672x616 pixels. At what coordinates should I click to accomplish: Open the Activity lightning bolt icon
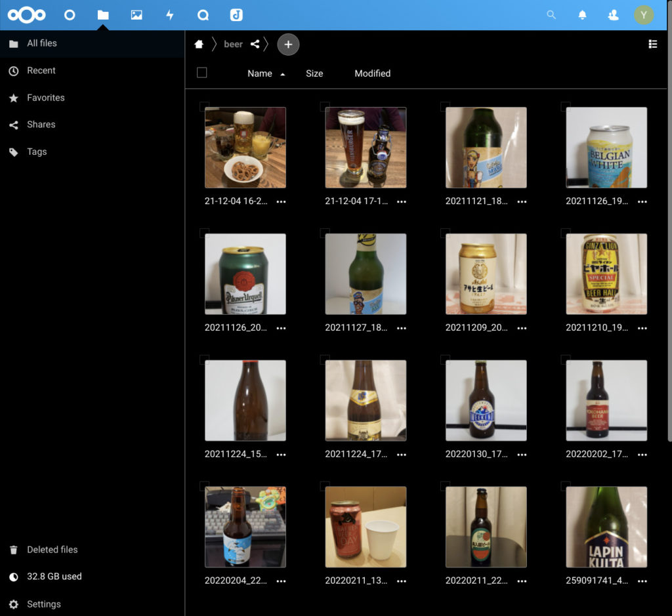coord(170,15)
